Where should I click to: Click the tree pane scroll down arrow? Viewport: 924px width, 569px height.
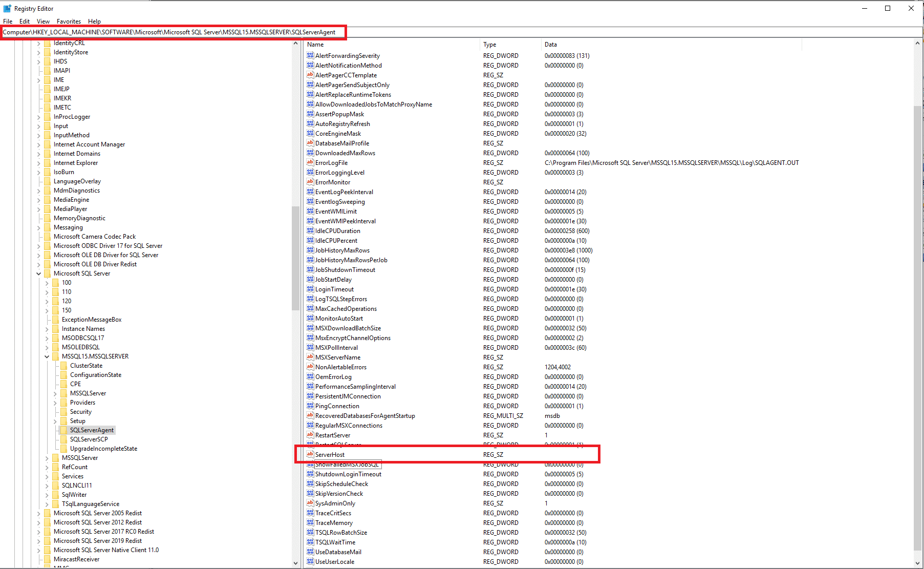295,563
